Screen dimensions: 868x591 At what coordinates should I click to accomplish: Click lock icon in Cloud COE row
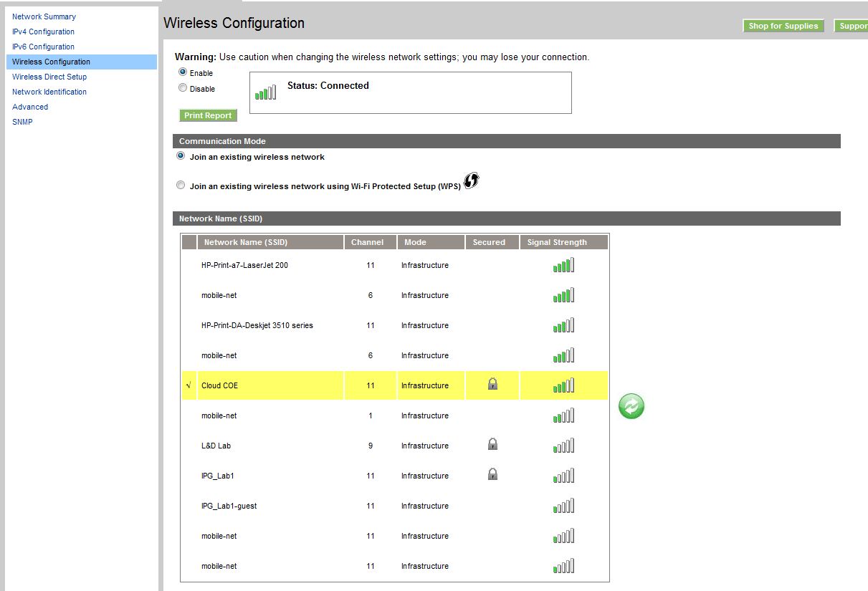pyautogui.click(x=492, y=385)
